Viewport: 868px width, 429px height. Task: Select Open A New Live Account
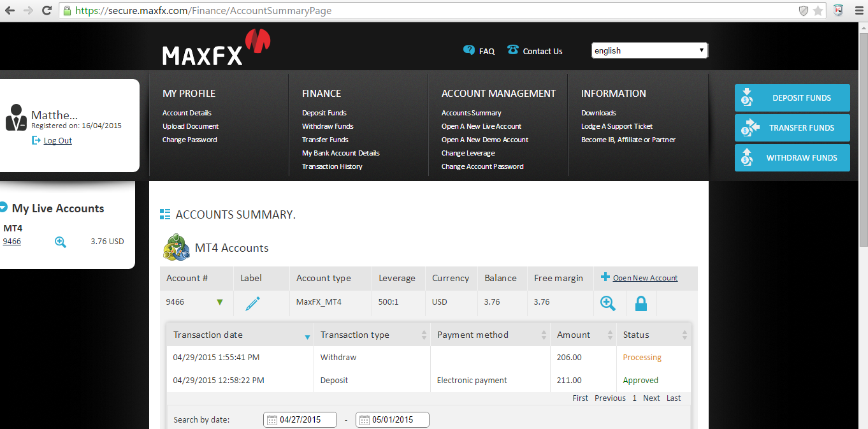(482, 126)
